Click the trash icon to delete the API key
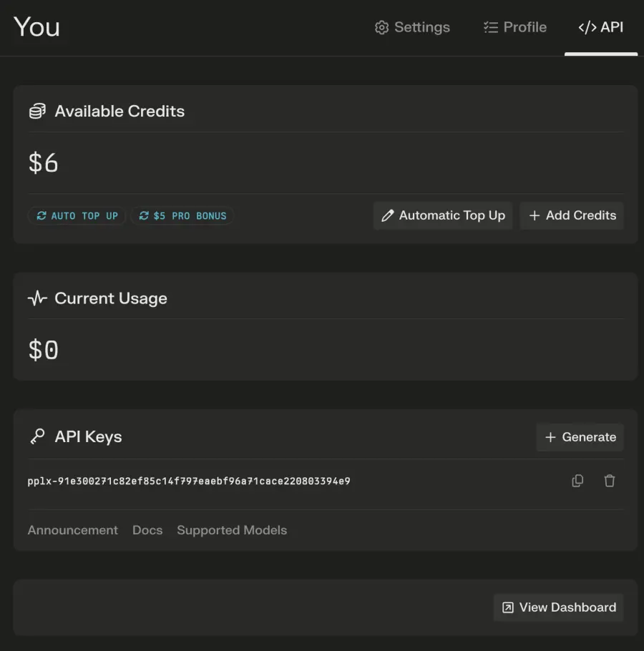This screenshot has width=644, height=651. coord(610,481)
